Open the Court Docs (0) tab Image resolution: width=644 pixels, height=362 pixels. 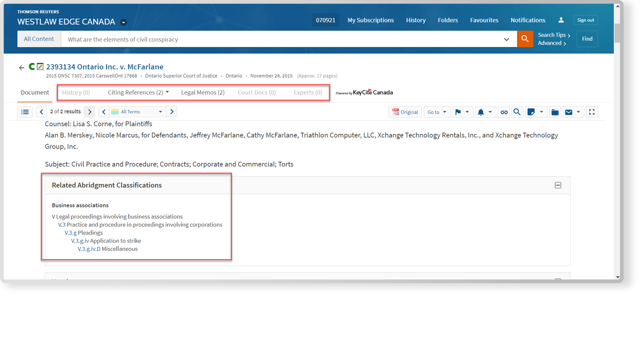(x=257, y=93)
